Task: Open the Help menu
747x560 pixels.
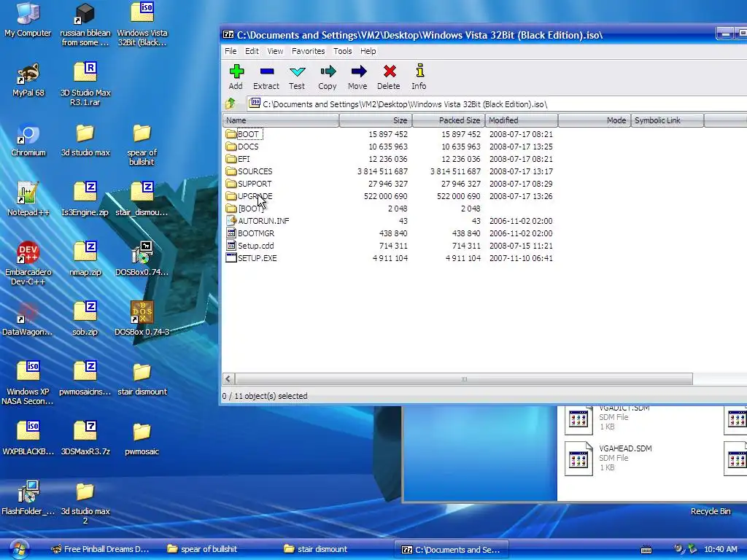Action: [x=368, y=51]
